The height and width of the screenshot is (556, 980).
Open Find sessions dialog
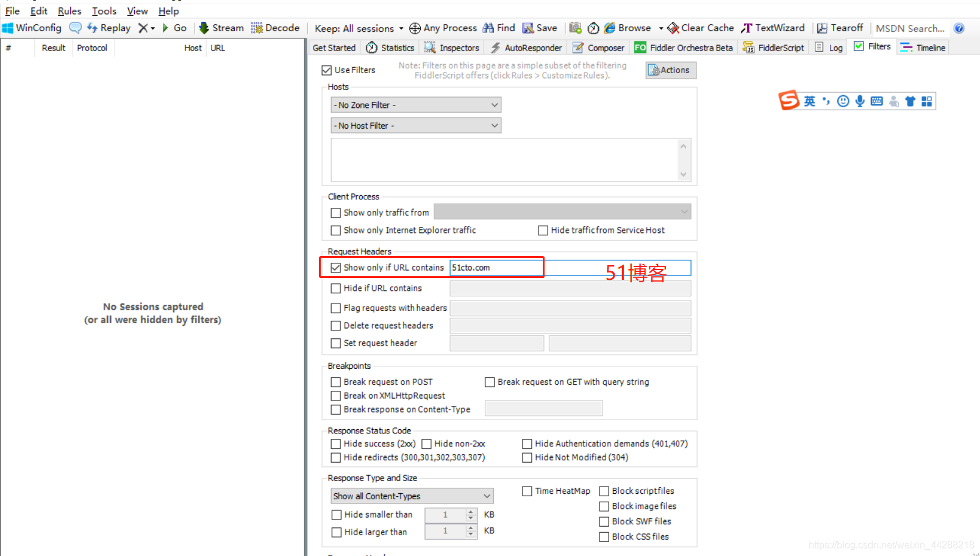click(499, 28)
